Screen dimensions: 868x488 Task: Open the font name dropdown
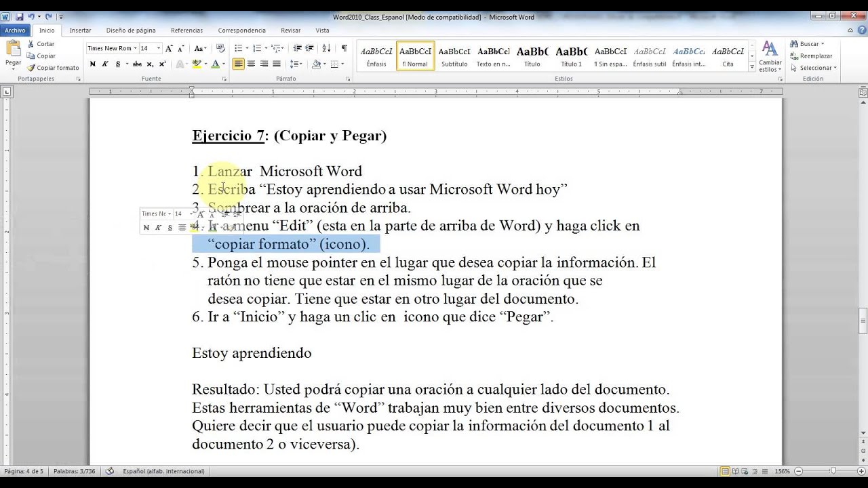pyautogui.click(x=135, y=48)
